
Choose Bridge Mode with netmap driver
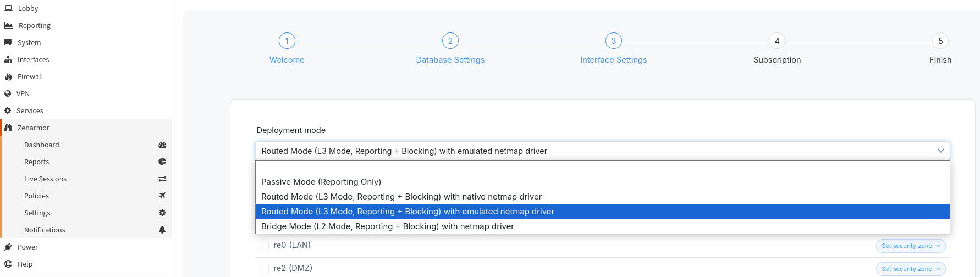click(x=387, y=226)
